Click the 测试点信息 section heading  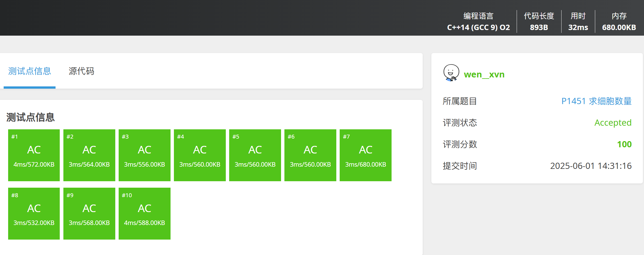[30, 117]
